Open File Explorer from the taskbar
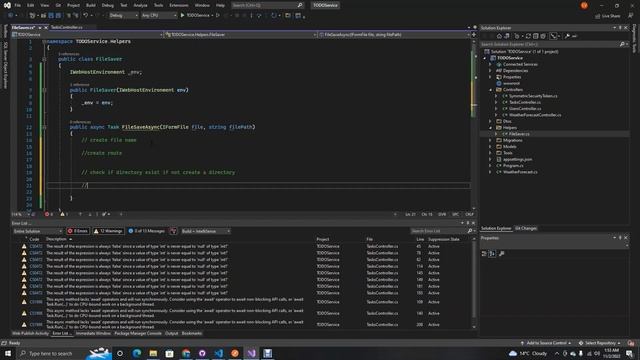 (153, 353)
